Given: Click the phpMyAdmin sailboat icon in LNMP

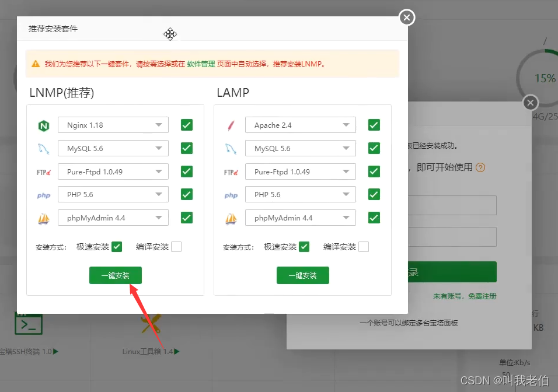Looking at the screenshot, I should pyautogui.click(x=43, y=218).
